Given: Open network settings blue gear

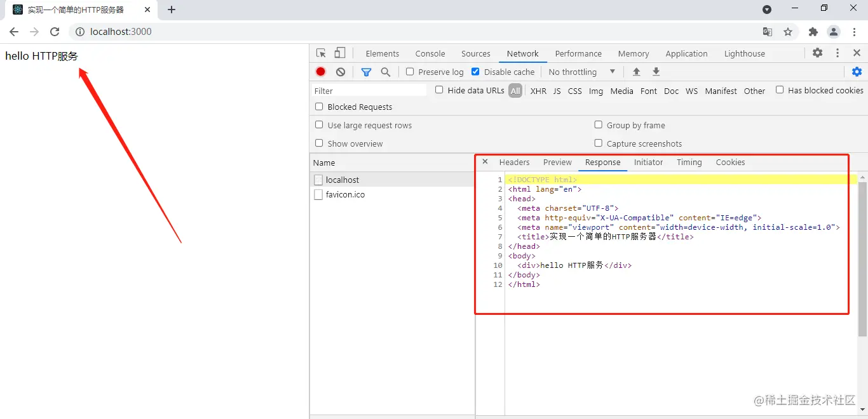Looking at the screenshot, I should pos(857,72).
